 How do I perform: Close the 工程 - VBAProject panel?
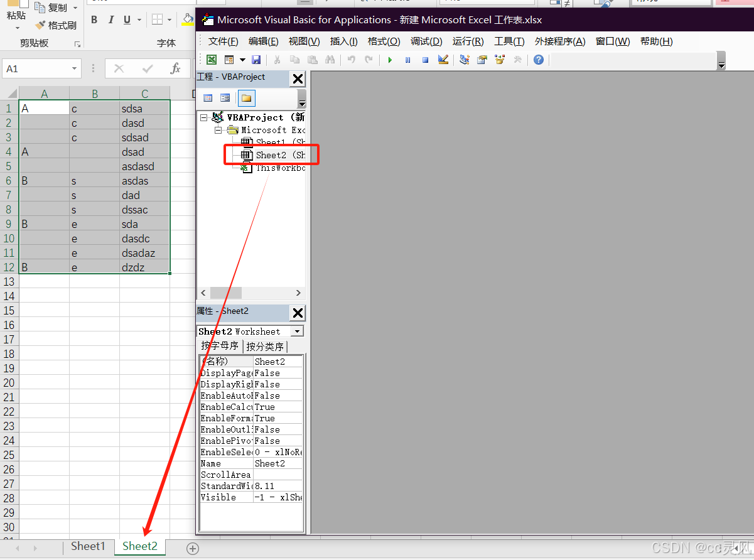pyautogui.click(x=298, y=78)
